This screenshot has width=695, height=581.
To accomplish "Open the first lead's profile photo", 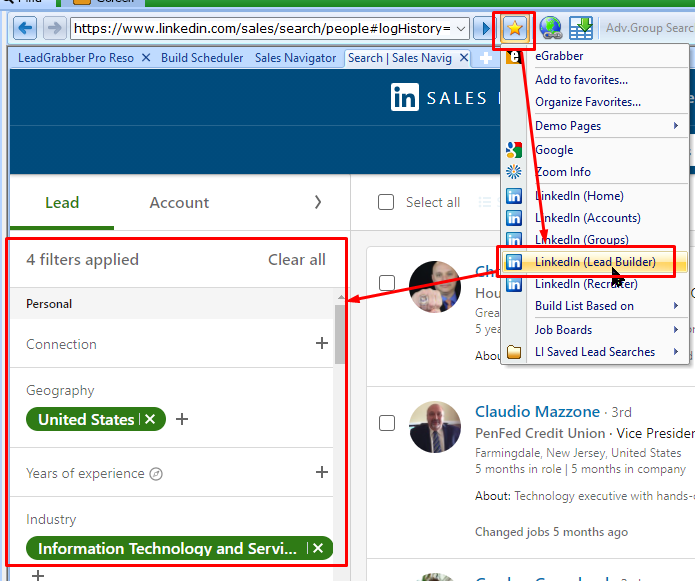I will click(x=435, y=287).
